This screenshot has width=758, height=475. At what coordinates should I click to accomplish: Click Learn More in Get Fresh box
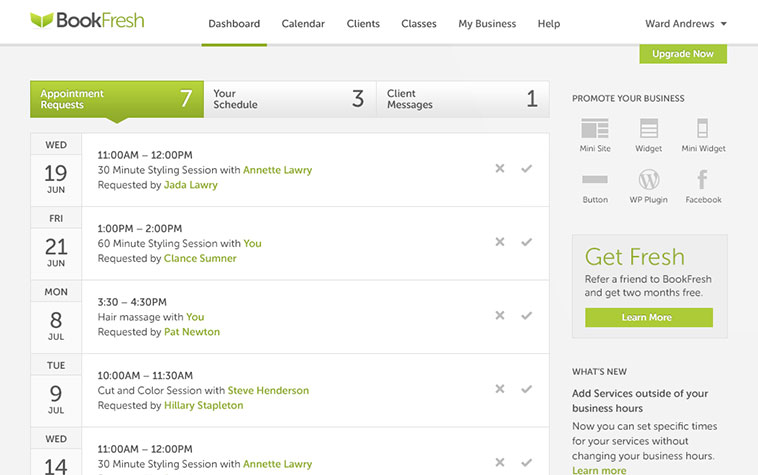tap(648, 317)
